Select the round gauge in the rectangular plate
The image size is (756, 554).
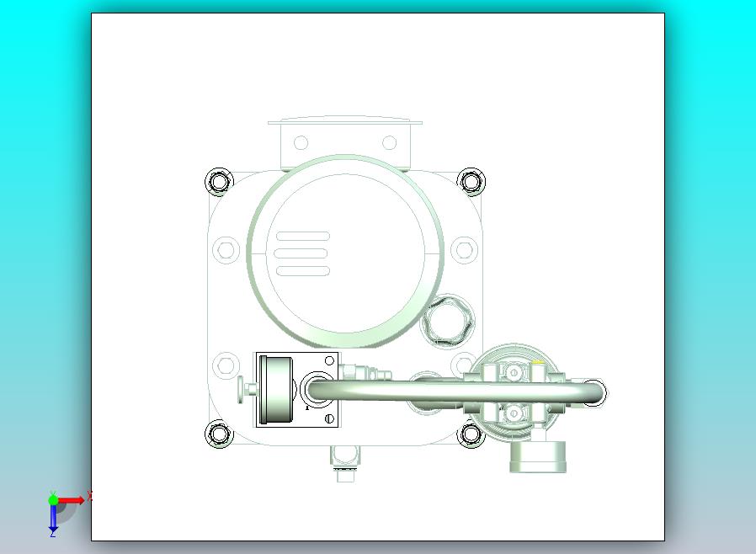coord(276,390)
